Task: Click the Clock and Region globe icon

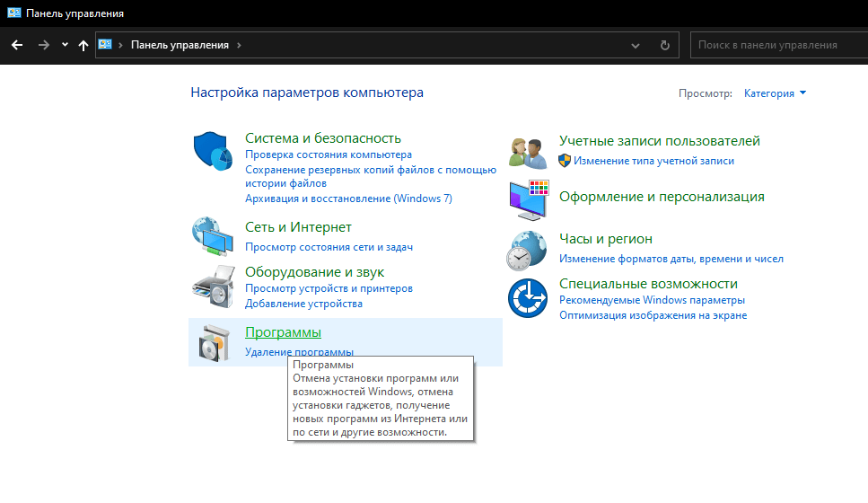Action: (x=526, y=251)
